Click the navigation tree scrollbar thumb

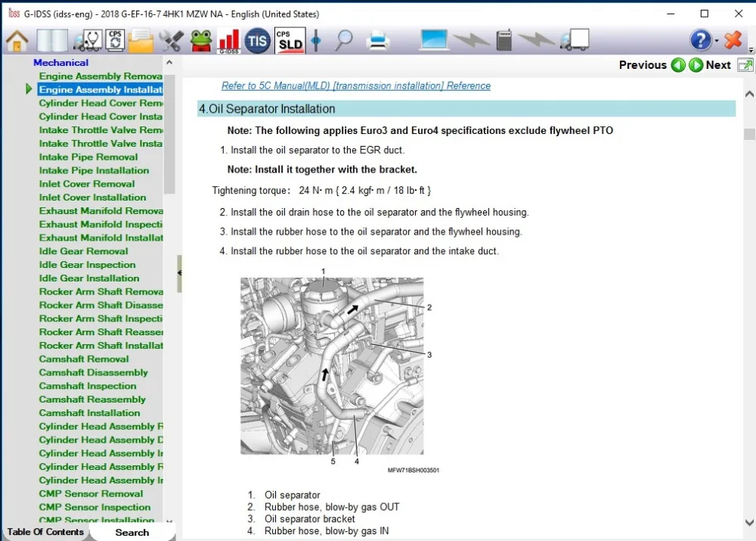(x=169, y=134)
